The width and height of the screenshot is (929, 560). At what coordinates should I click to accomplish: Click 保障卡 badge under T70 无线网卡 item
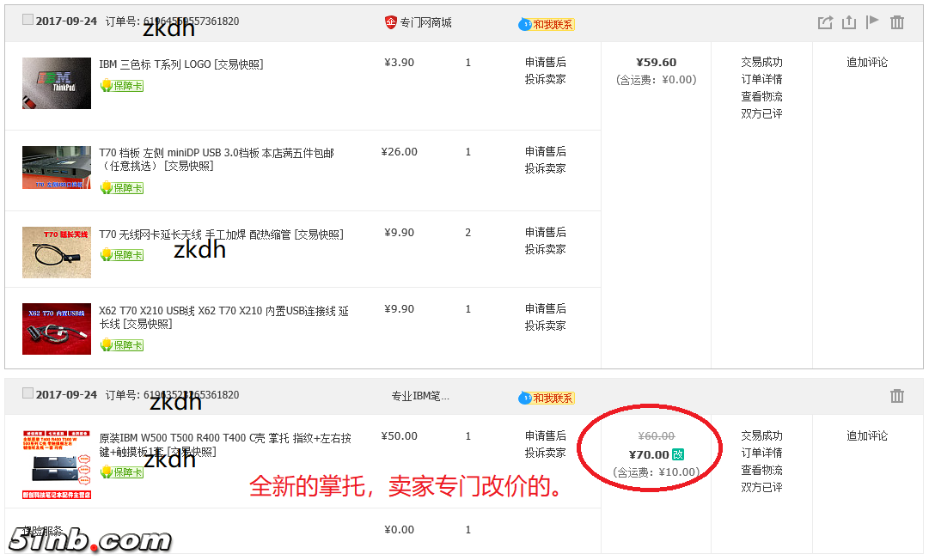(x=122, y=254)
